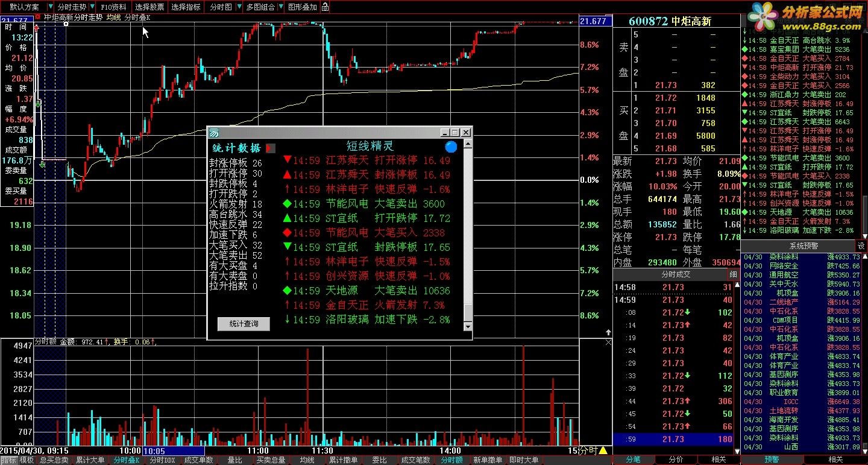Switch to 量比 indicator tab
This screenshot has width=868, height=465.
coord(234,460)
